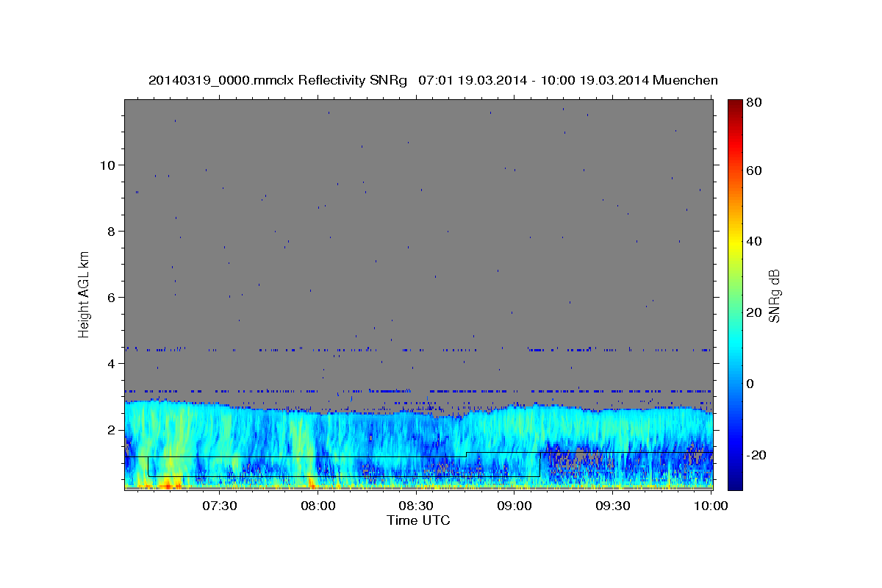The image size is (882, 588).
Task: Click the colorbar value 80
Action: pos(753,103)
